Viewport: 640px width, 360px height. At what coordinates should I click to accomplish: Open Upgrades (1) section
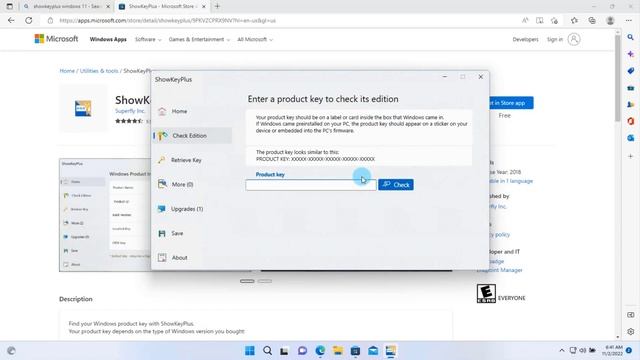coord(192,209)
